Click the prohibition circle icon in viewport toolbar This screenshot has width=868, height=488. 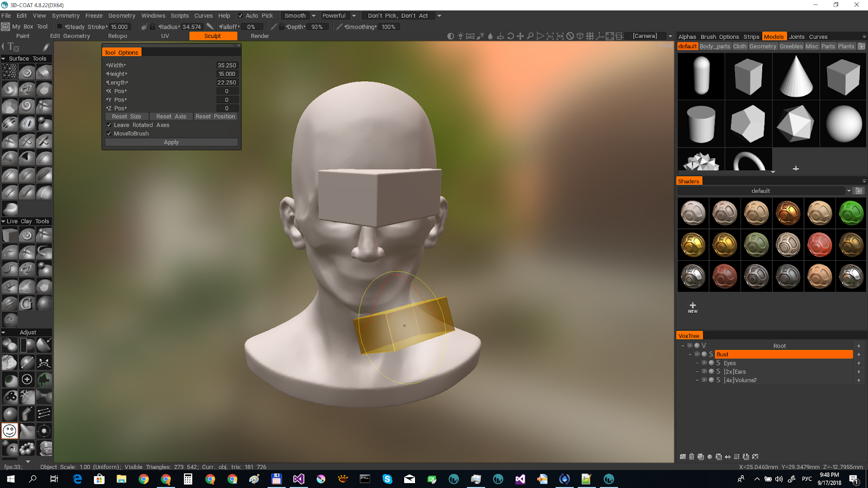pos(570,36)
